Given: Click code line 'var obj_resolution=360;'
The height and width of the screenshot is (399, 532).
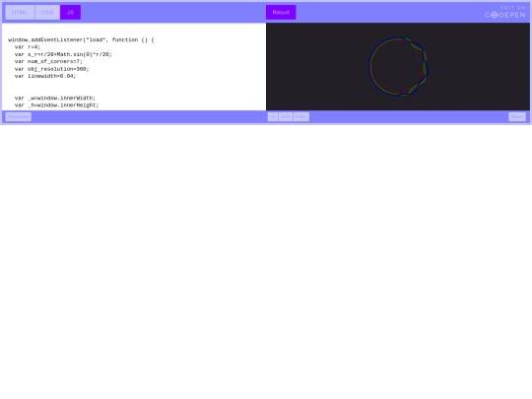Looking at the screenshot, I should [x=51, y=69].
